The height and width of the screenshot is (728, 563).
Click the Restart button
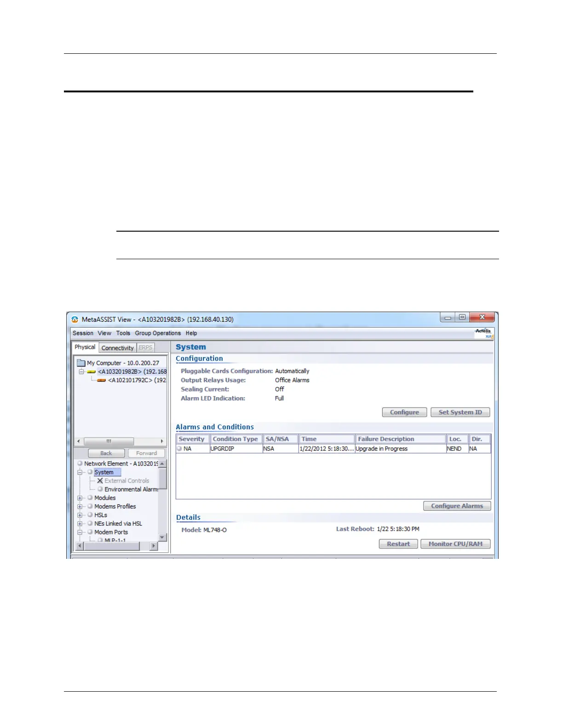(398, 544)
